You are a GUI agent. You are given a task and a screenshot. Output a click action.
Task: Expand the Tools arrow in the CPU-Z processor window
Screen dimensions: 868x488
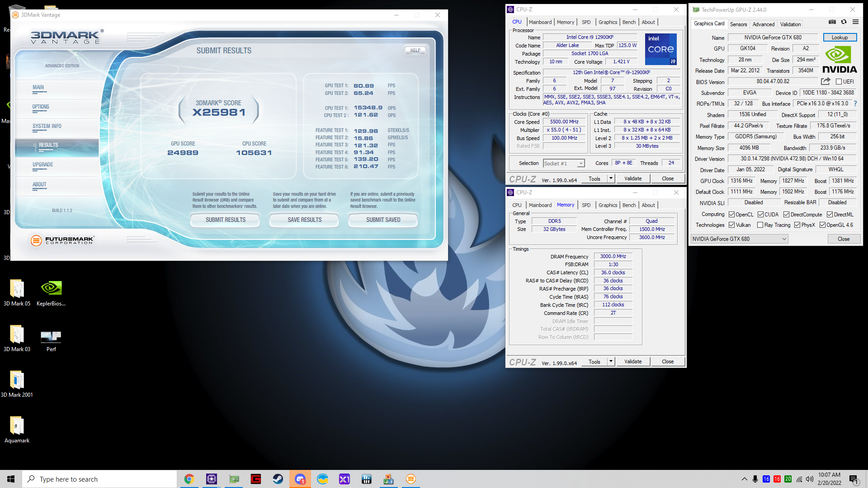point(611,178)
